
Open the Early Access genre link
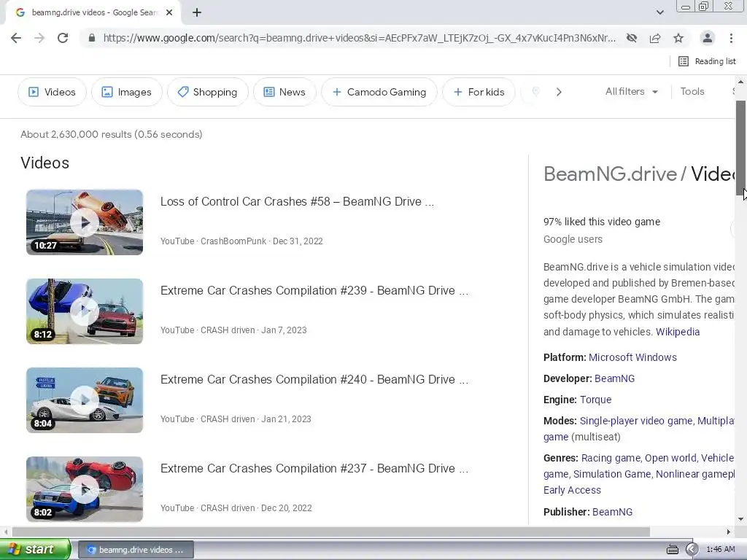point(572,490)
